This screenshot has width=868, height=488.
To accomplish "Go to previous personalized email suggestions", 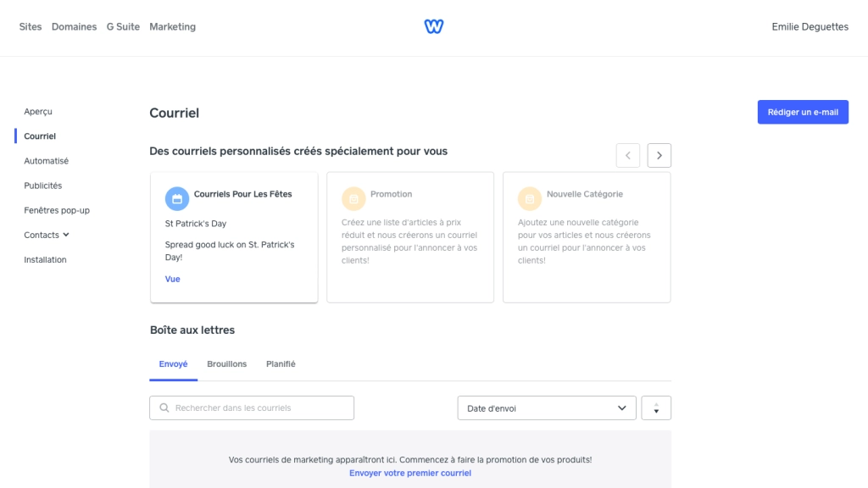I will pyautogui.click(x=628, y=156).
